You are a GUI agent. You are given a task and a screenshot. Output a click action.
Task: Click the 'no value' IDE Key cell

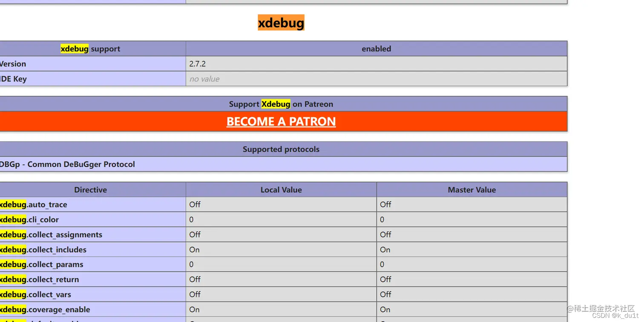377,79
